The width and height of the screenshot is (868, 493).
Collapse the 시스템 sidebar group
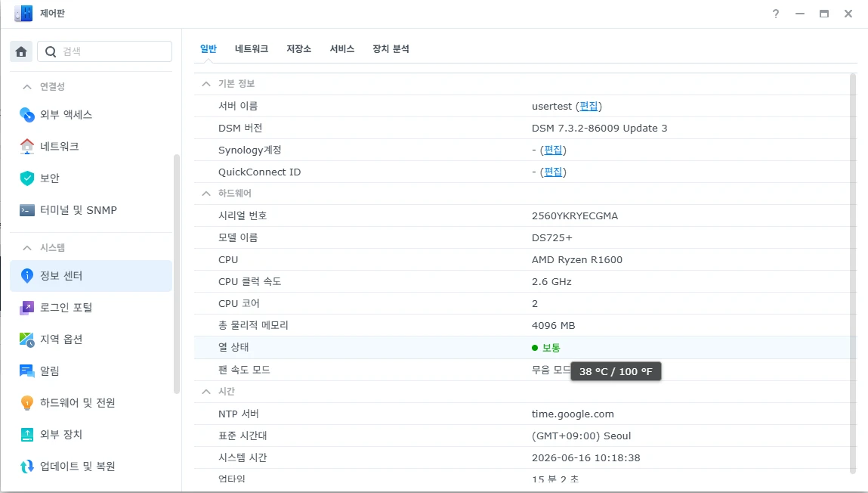pos(26,247)
